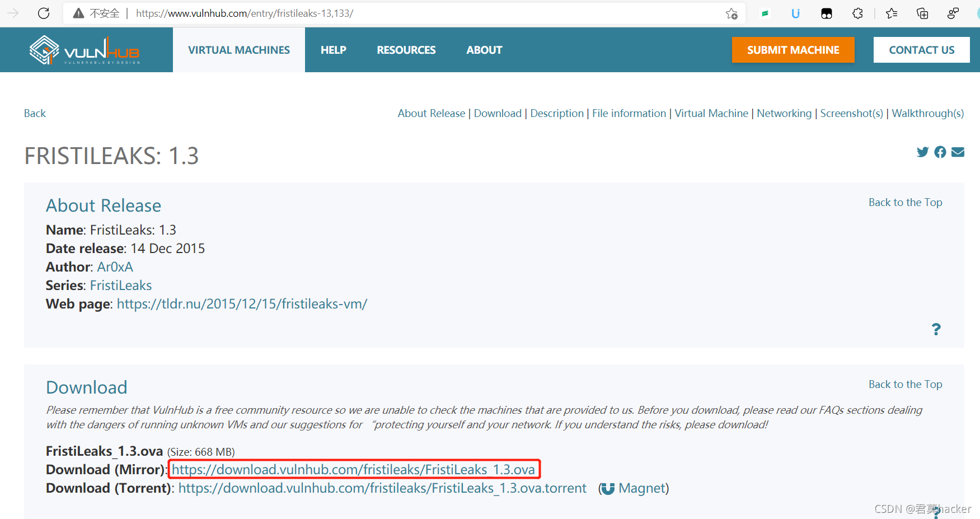Click Back to the Top in About Release
Viewport: 980px width, 519px height.
pyautogui.click(x=906, y=202)
